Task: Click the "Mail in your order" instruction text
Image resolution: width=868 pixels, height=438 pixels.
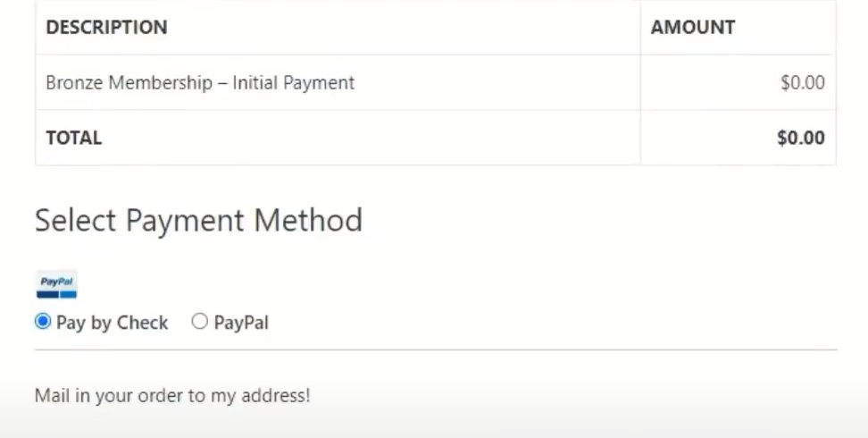Action: click(x=172, y=396)
